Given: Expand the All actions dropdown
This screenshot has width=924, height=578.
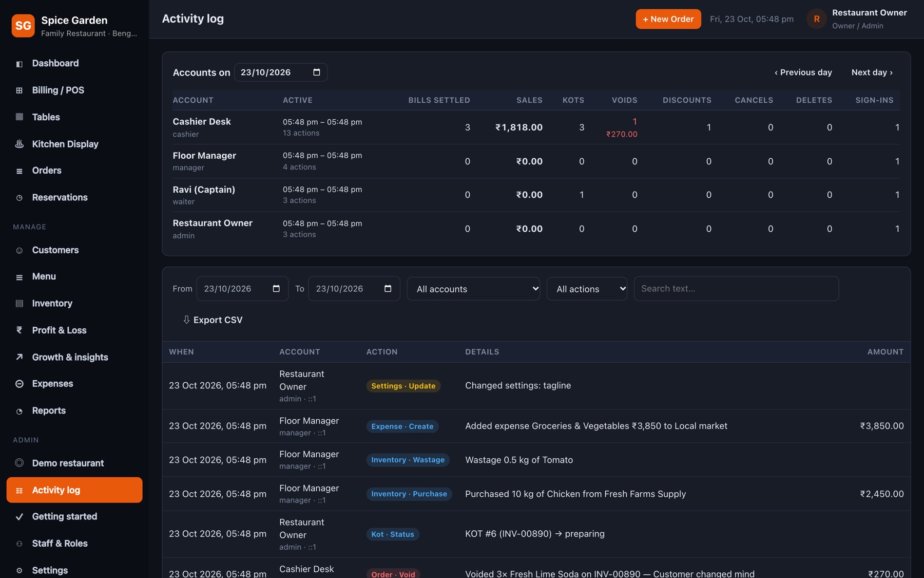Looking at the screenshot, I should coord(587,289).
